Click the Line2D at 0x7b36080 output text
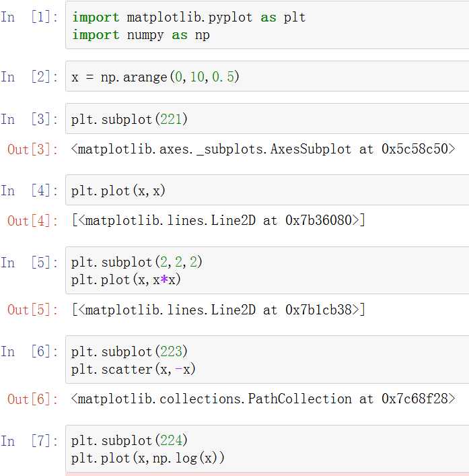 (219, 220)
